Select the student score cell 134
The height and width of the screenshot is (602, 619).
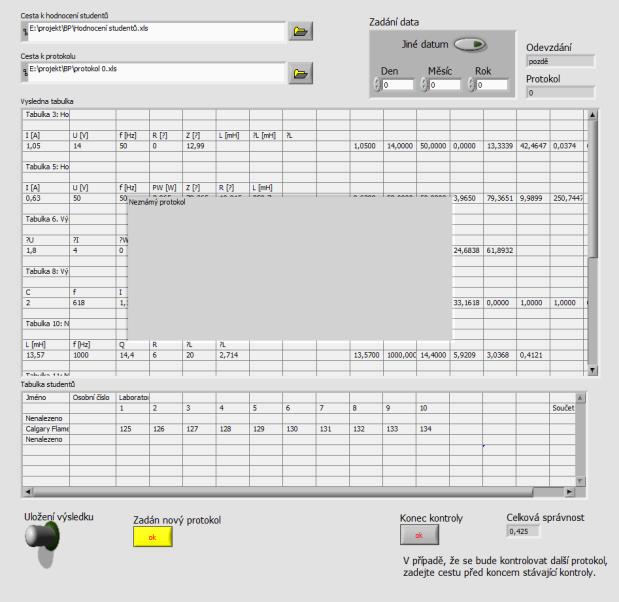[x=432, y=429]
